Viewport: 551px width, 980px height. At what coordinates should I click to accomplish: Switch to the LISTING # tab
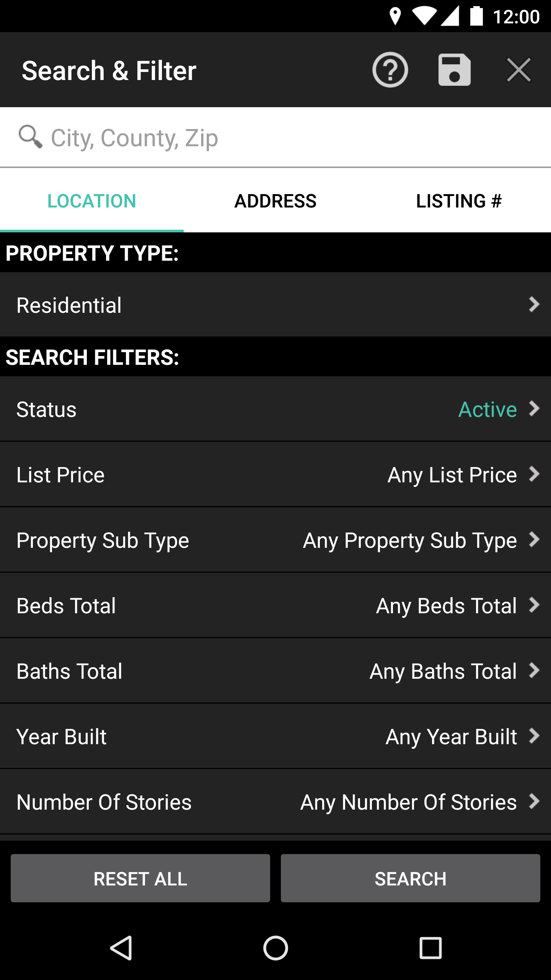[x=459, y=201]
